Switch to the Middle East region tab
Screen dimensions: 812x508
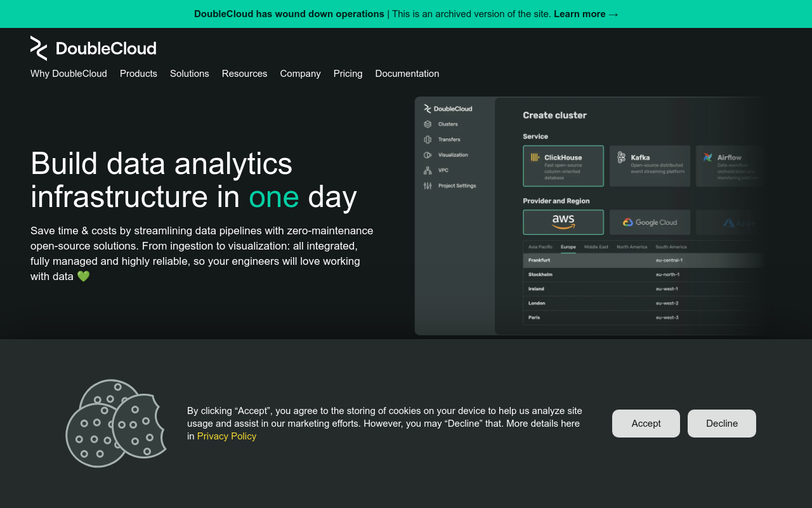pyautogui.click(x=596, y=247)
